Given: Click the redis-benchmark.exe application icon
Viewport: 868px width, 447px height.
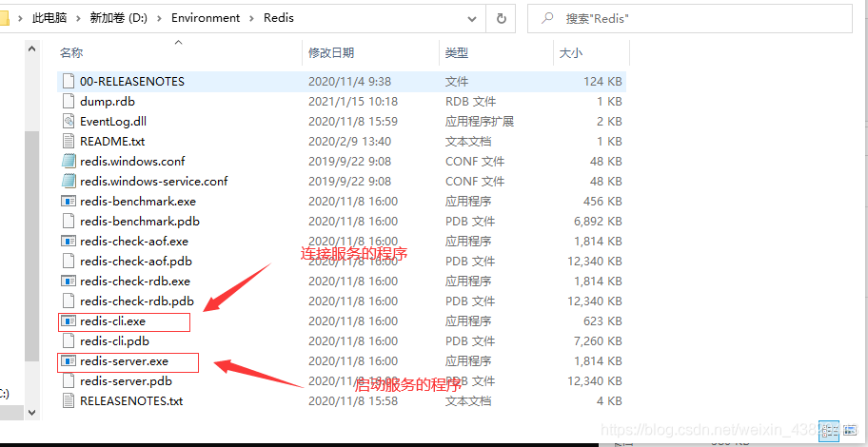Looking at the screenshot, I should pyautogui.click(x=69, y=202).
